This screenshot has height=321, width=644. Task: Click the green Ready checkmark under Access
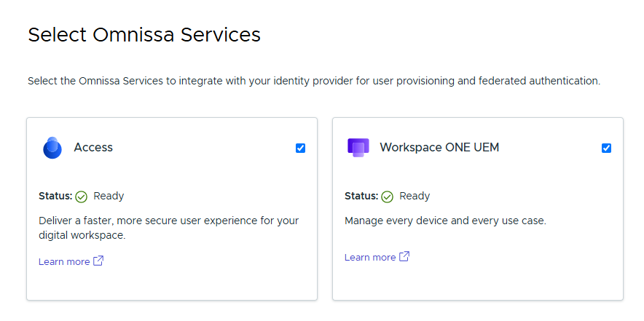[82, 197]
